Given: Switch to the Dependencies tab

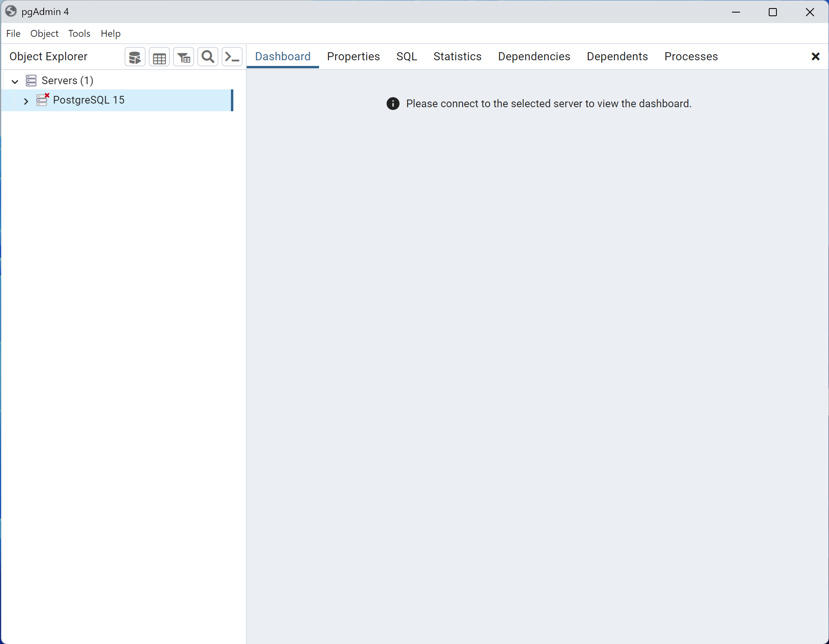Looking at the screenshot, I should click(x=534, y=57).
